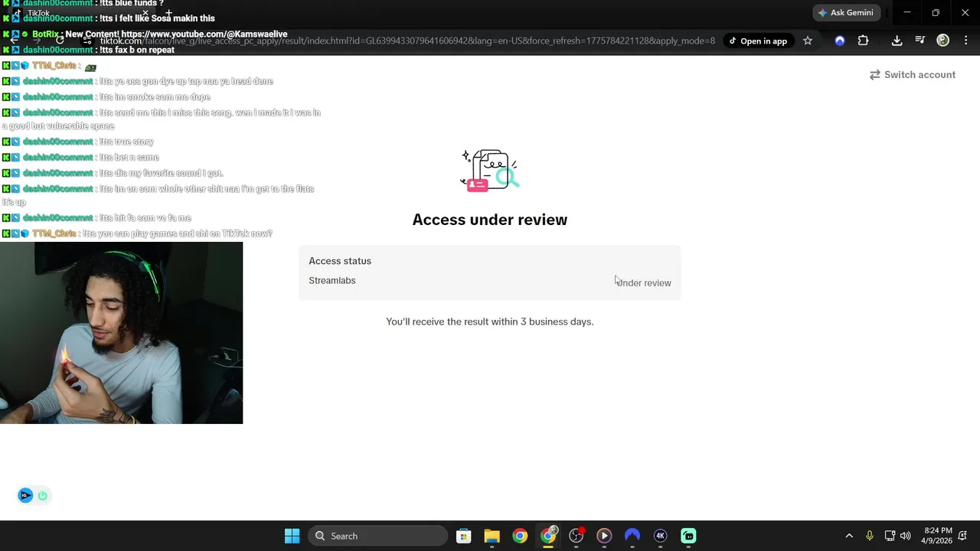Click the microphone tray icon

tap(869, 536)
